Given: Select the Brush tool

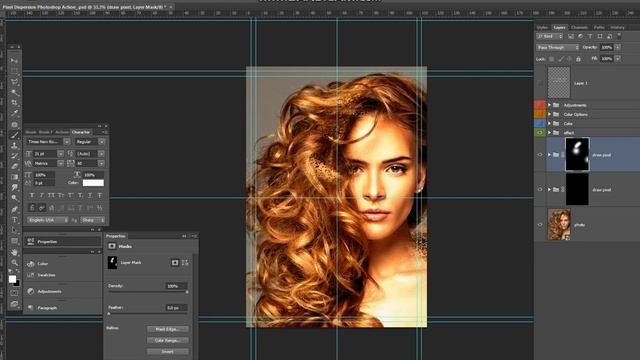Looking at the screenshot, I should pyautogui.click(x=14, y=135).
